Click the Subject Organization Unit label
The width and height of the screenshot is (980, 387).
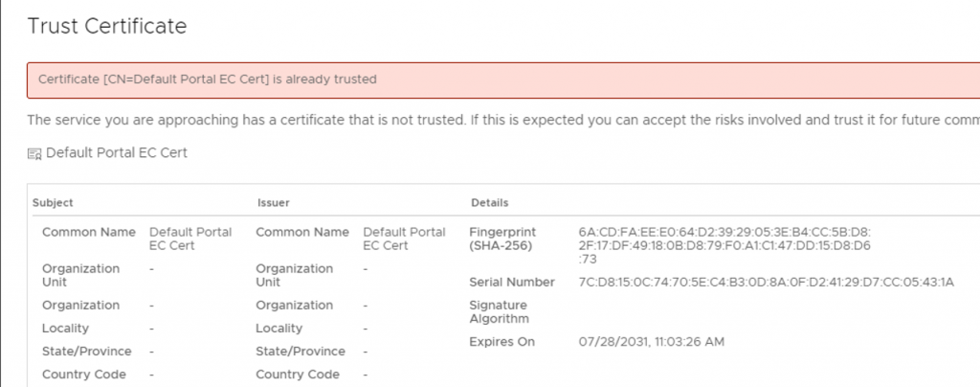80,275
